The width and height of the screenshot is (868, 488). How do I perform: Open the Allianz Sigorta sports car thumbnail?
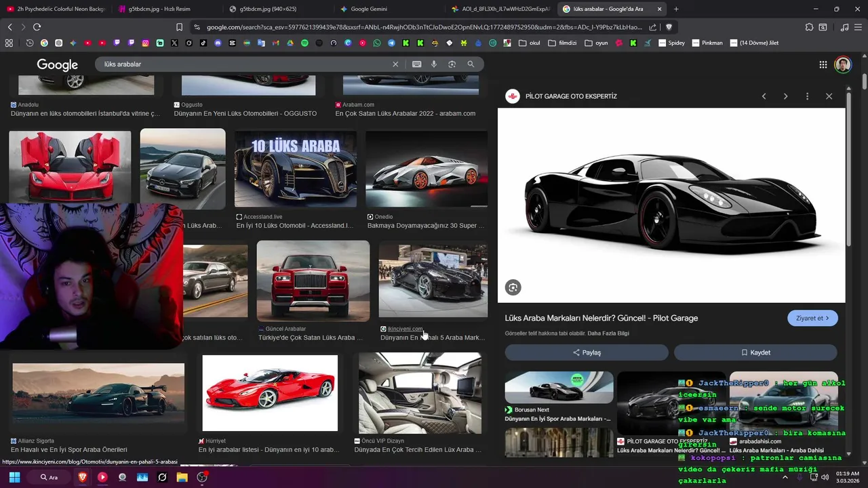[x=98, y=393]
